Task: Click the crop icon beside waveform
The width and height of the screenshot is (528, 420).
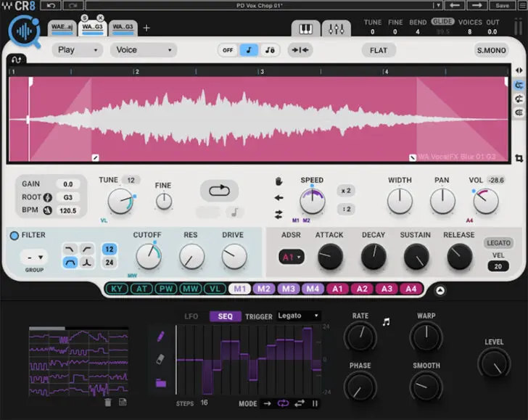Action: 519,158
